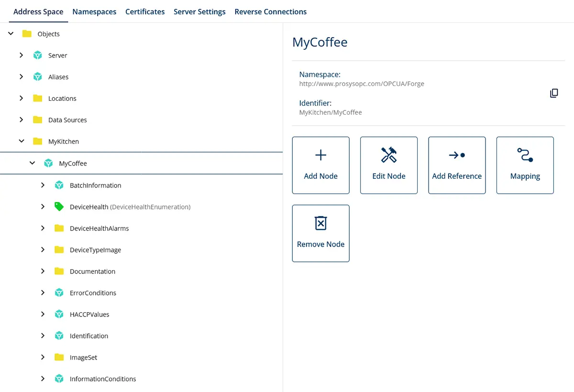Select the Objects label in the tree

point(49,34)
